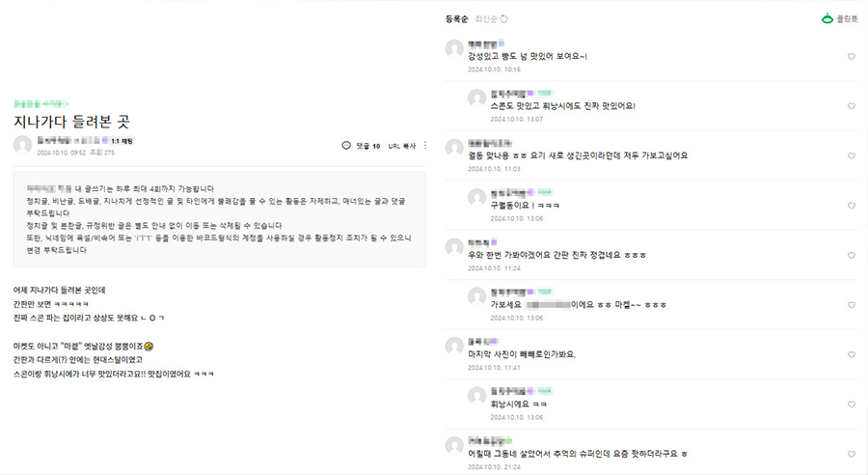Click the post title '지나가다 들려본 곳'

(71, 122)
